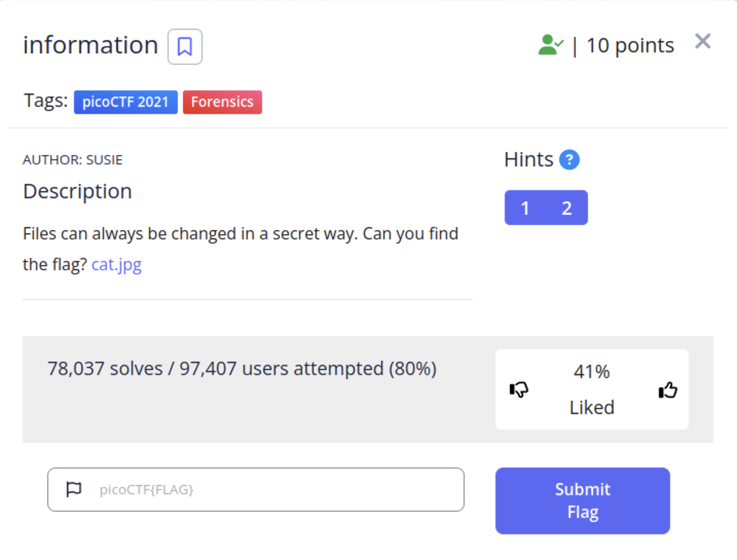This screenshot has height=560, width=737.
Task: Expand the second hint panel
Action: click(x=566, y=208)
